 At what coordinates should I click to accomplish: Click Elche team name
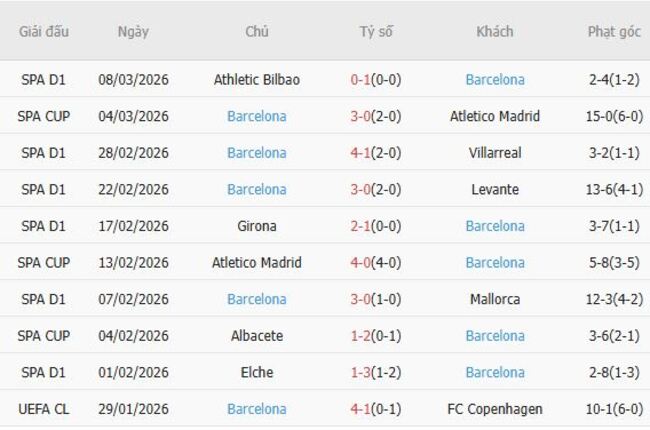click(x=257, y=372)
